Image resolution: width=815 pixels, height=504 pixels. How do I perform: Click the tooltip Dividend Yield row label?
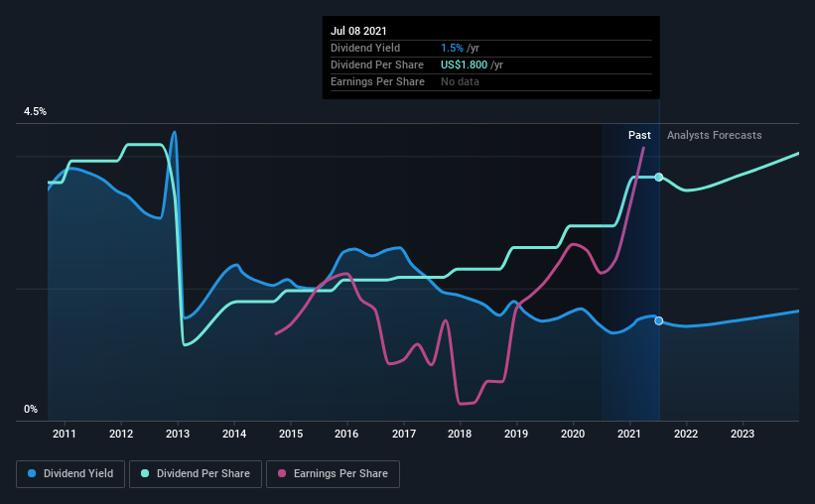365,48
